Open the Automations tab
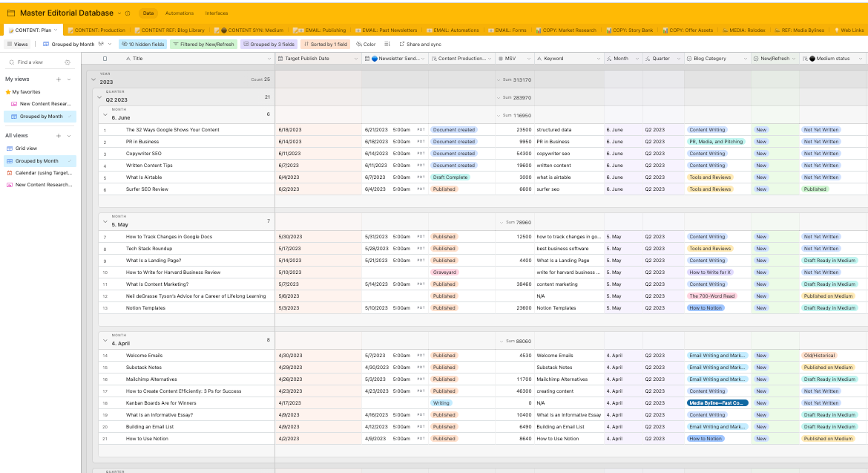 [179, 13]
